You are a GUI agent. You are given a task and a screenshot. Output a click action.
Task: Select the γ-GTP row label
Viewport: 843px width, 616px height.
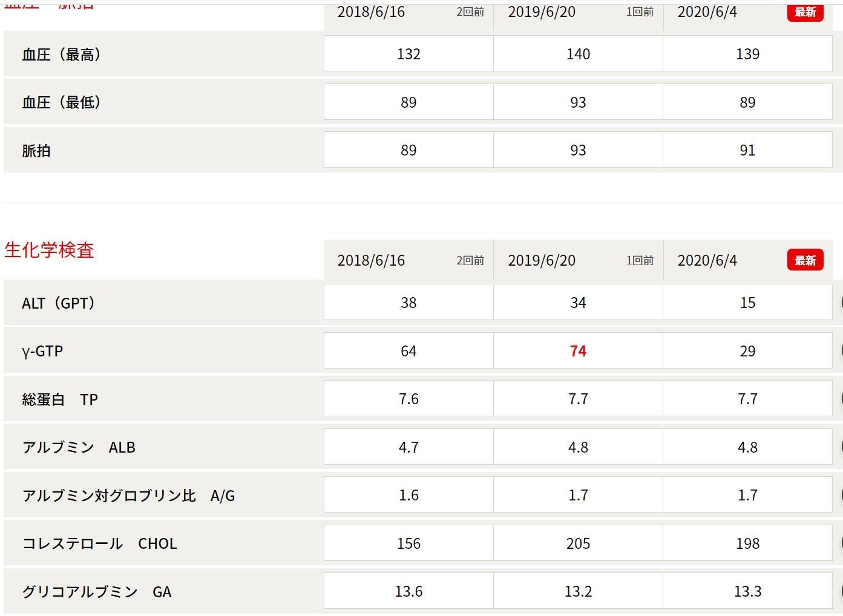point(42,351)
